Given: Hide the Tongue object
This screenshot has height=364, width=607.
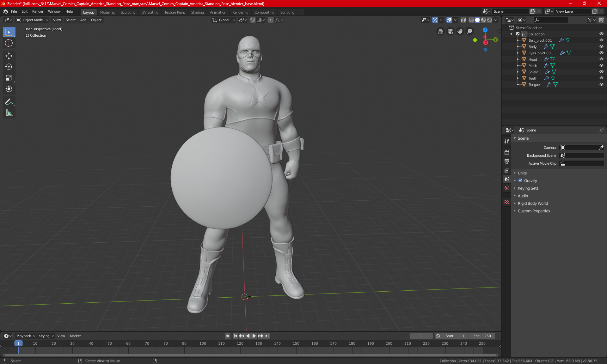Looking at the screenshot, I should pyautogui.click(x=601, y=84).
